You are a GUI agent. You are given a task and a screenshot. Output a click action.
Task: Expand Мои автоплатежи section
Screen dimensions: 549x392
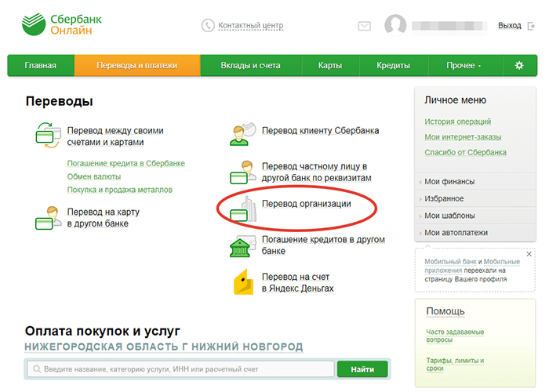(475, 233)
